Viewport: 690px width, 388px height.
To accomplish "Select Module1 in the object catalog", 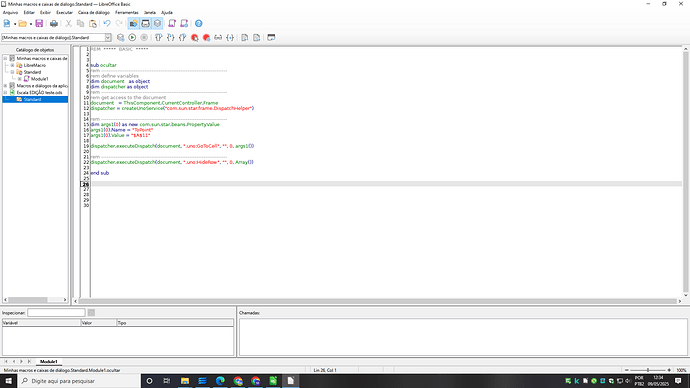I will pyautogui.click(x=40, y=79).
